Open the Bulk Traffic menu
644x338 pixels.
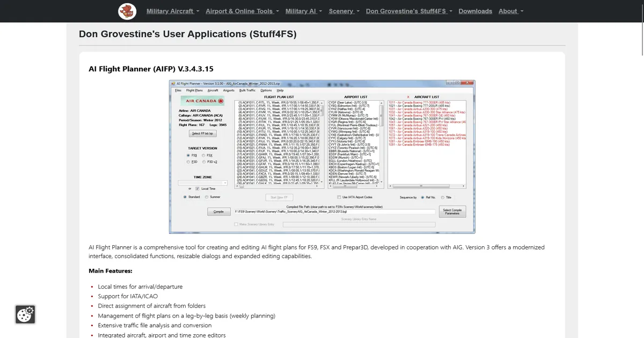(247, 90)
